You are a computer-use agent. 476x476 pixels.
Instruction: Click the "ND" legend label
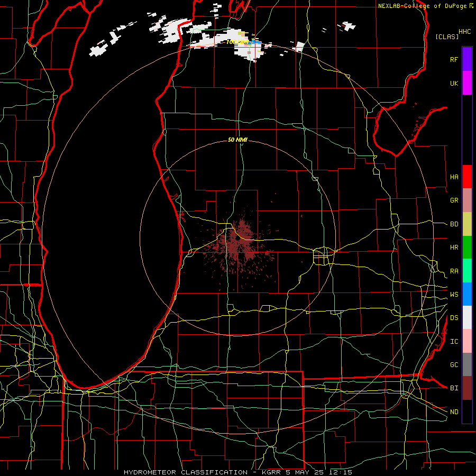[454, 412]
